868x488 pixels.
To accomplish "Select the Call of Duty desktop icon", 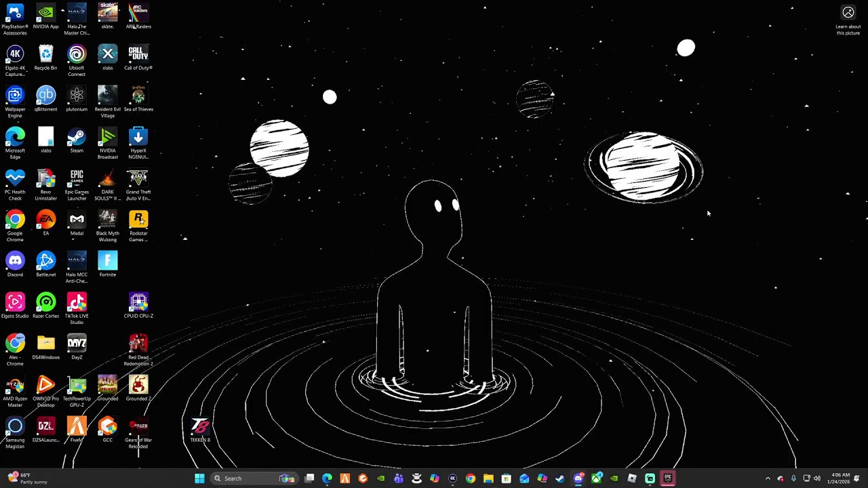I will click(x=138, y=58).
